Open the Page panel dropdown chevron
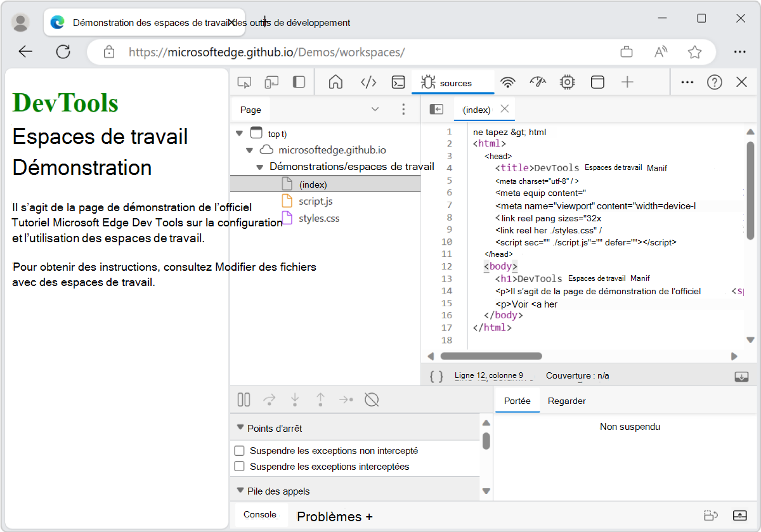Viewport: 761px width, 532px height. click(375, 109)
